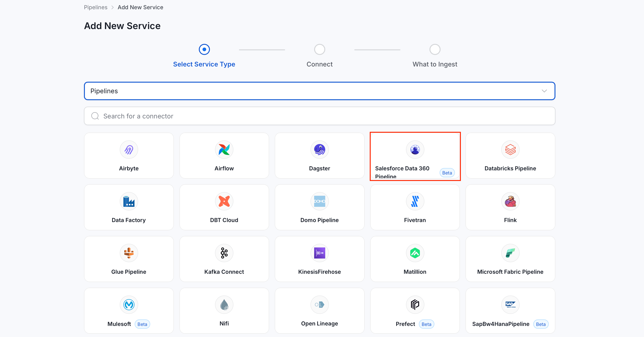Image resolution: width=644 pixels, height=337 pixels.
Task: Pick the Dagster connector icon
Action: (x=319, y=150)
